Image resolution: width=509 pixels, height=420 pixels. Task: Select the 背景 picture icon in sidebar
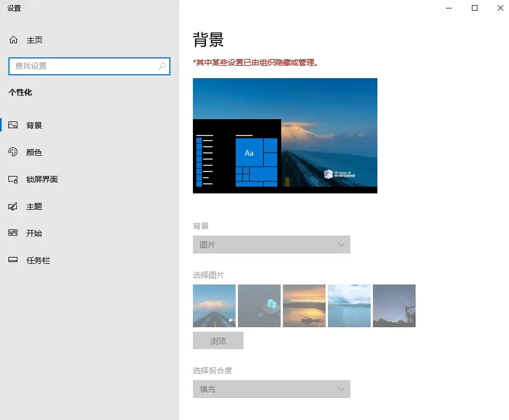coord(13,125)
